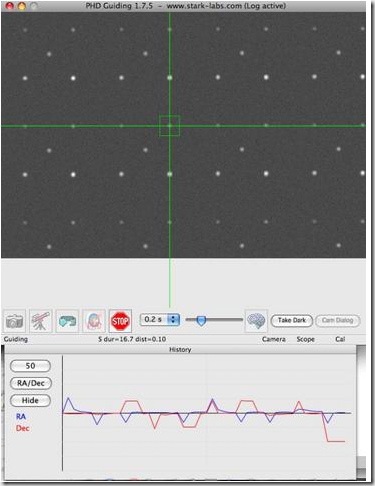Click the telescope connect icon
The width and height of the screenshot is (375, 486).
tap(41, 321)
